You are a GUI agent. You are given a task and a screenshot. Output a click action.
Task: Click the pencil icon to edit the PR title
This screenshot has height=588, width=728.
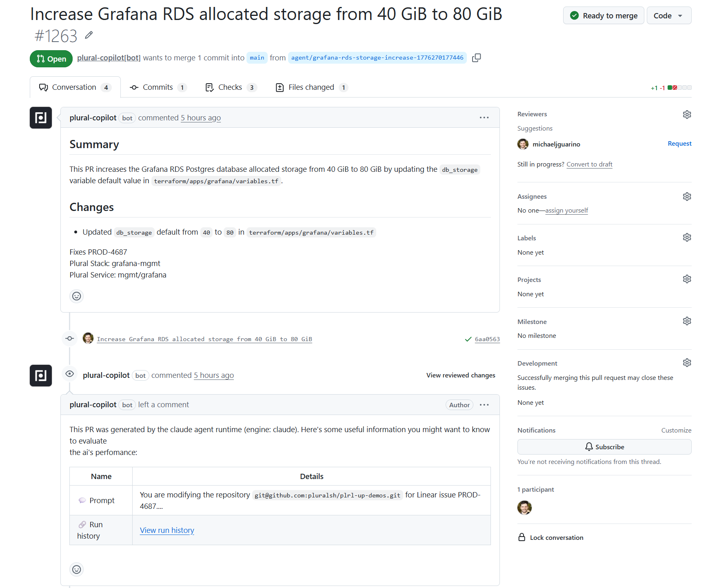pos(89,36)
